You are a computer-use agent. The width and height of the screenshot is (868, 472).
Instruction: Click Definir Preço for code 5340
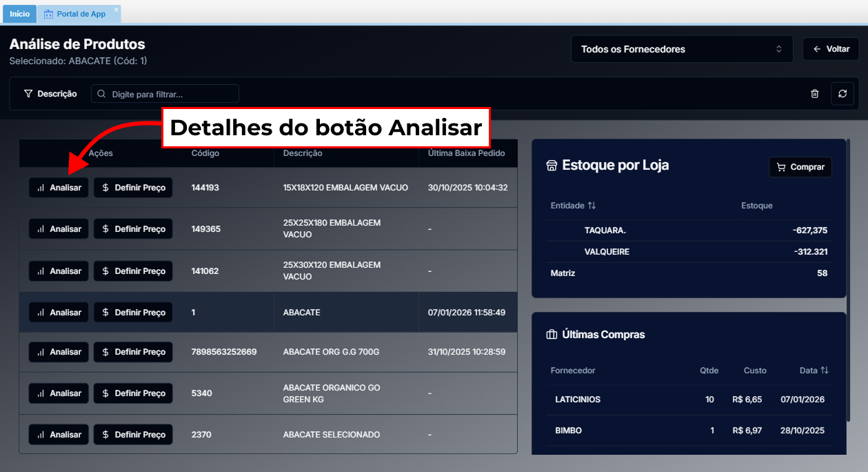click(133, 393)
